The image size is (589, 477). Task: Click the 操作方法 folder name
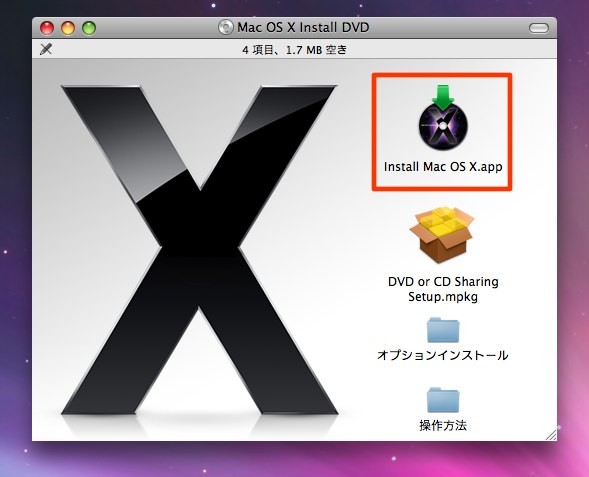tap(443, 425)
